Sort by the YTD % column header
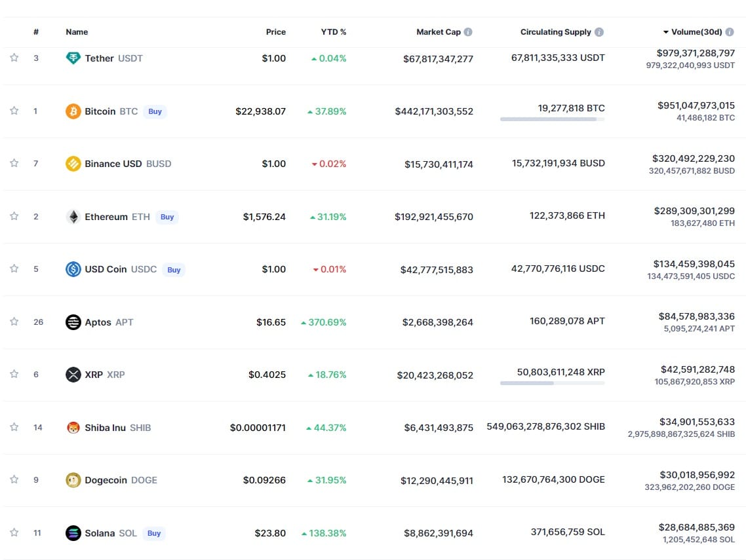Screen dimensions: 746x560 click(x=334, y=32)
